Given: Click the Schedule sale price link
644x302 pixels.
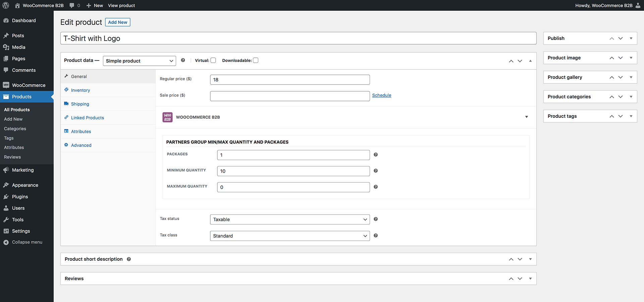Looking at the screenshot, I should (x=382, y=95).
